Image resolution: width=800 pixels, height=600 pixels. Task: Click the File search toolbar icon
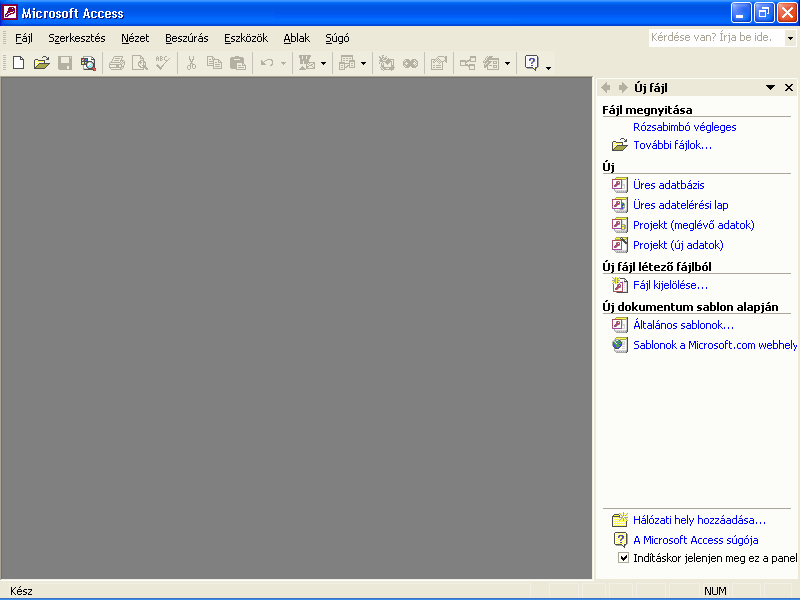click(x=88, y=63)
